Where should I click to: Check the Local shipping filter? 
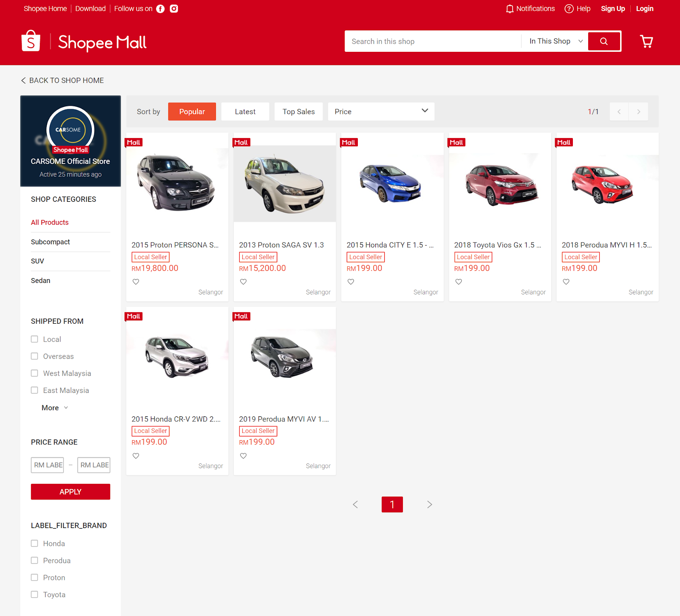(x=34, y=339)
